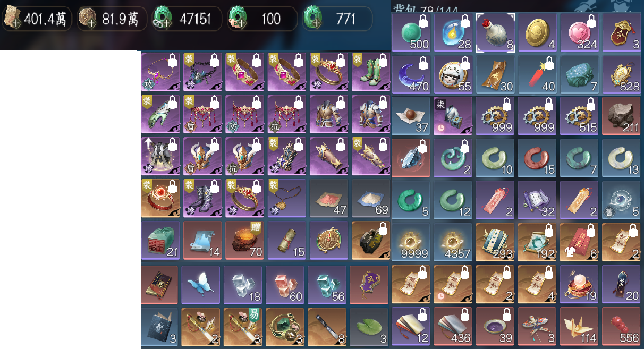Select the green seal stamp showing 21
The height and width of the screenshot is (349, 644).
click(160, 241)
